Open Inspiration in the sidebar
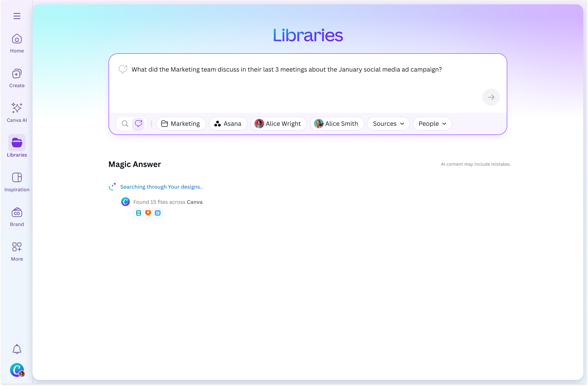 pyautogui.click(x=17, y=182)
